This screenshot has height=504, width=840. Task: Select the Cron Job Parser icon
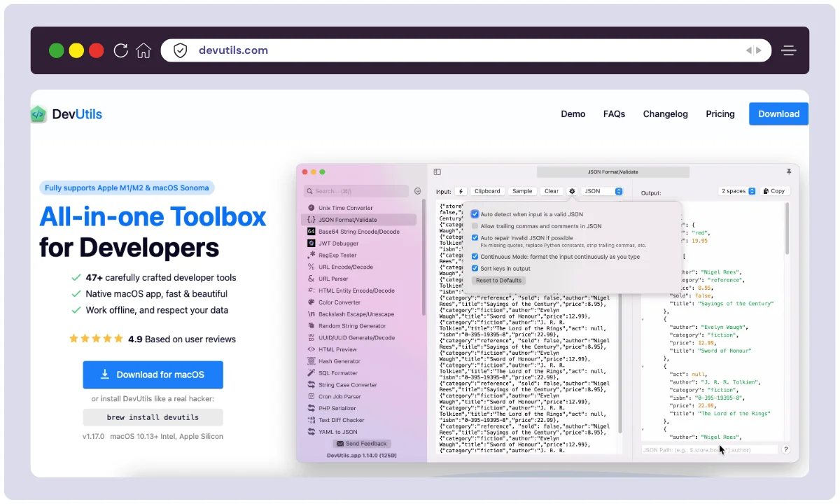pyautogui.click(x=311, y=396)
